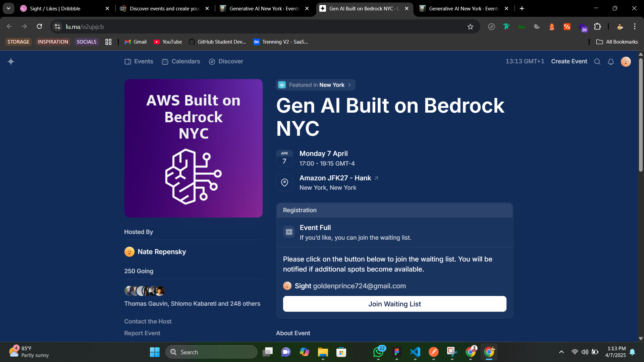The height and width of the screenshot is (362, 644).
Task: Open the search icon in Luma header
Action: coord(597,62)
